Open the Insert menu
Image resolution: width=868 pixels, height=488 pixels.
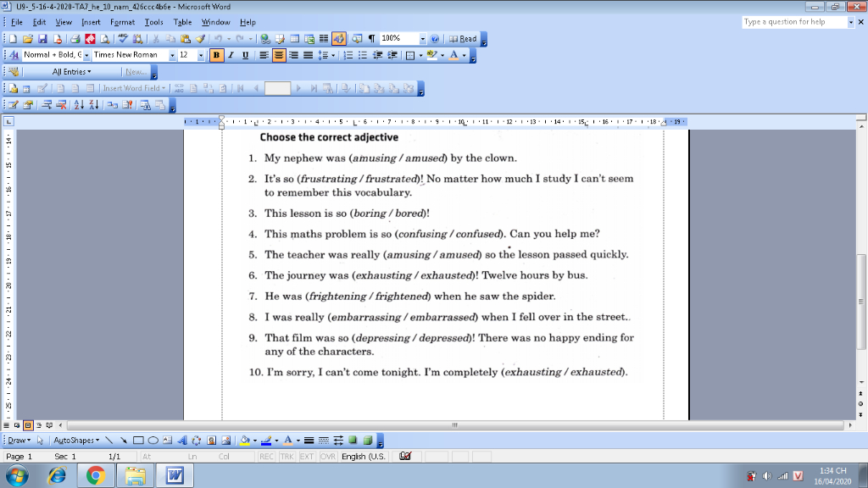91,22
